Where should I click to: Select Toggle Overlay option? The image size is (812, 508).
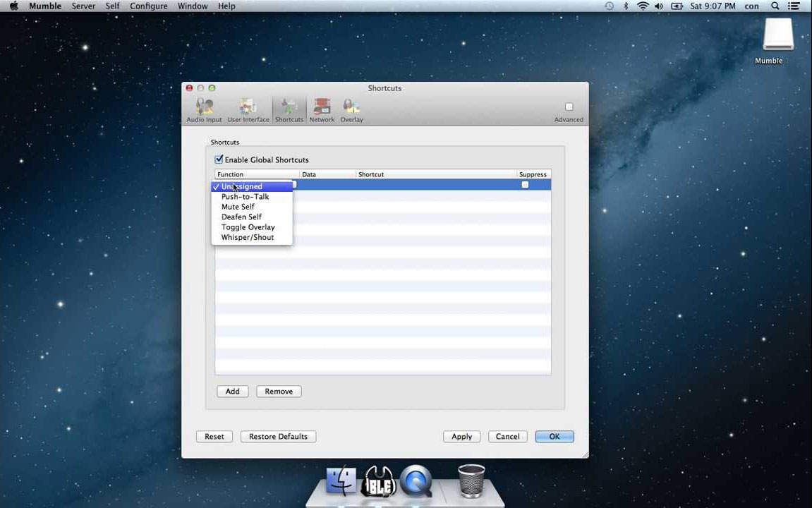[x=252, y=227]
